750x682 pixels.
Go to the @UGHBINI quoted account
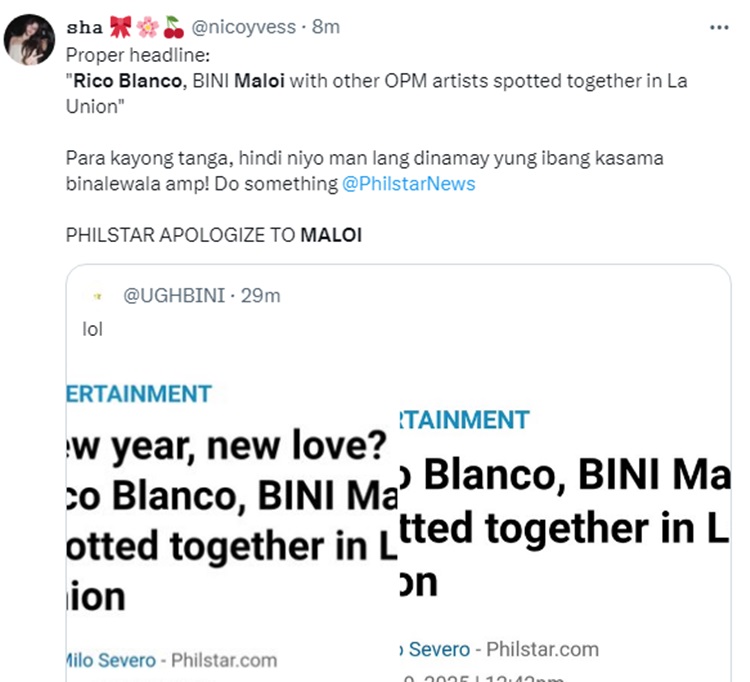171,295
